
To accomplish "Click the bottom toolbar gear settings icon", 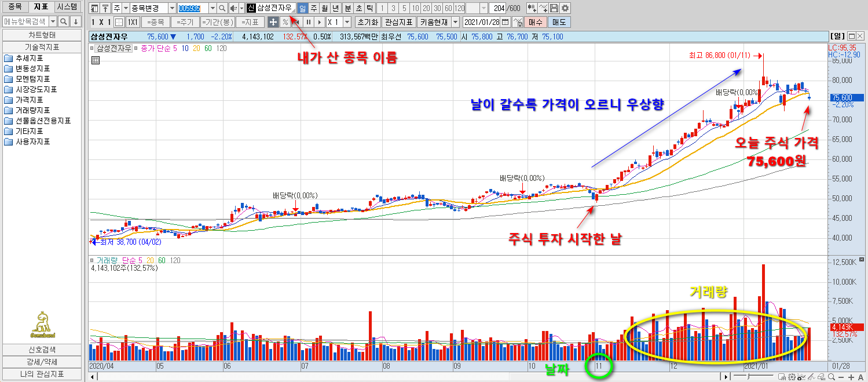I will click(792, 377).
